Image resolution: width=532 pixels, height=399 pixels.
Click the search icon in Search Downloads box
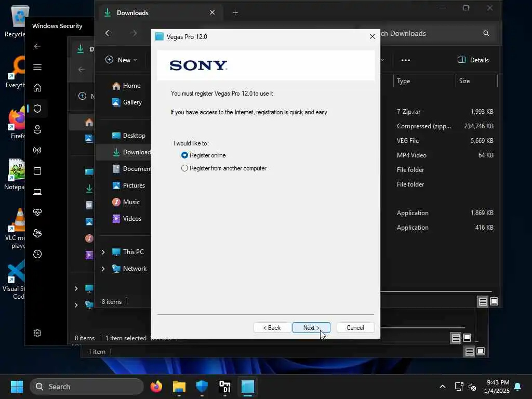(x=486, y=33)
